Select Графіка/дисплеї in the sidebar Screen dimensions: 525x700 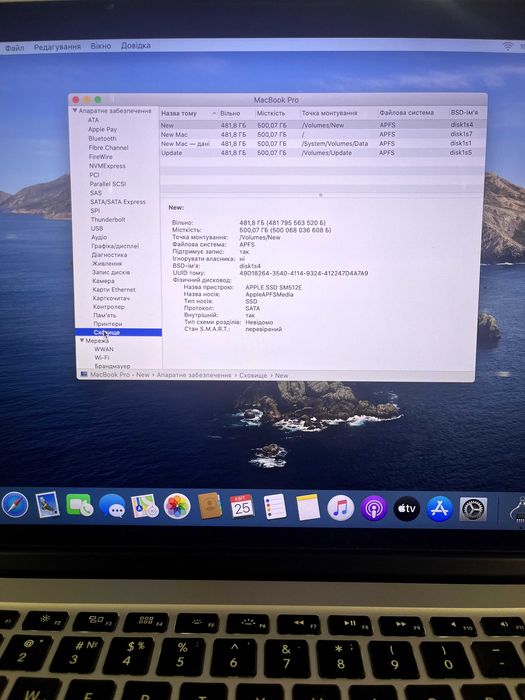click(115, 246)
